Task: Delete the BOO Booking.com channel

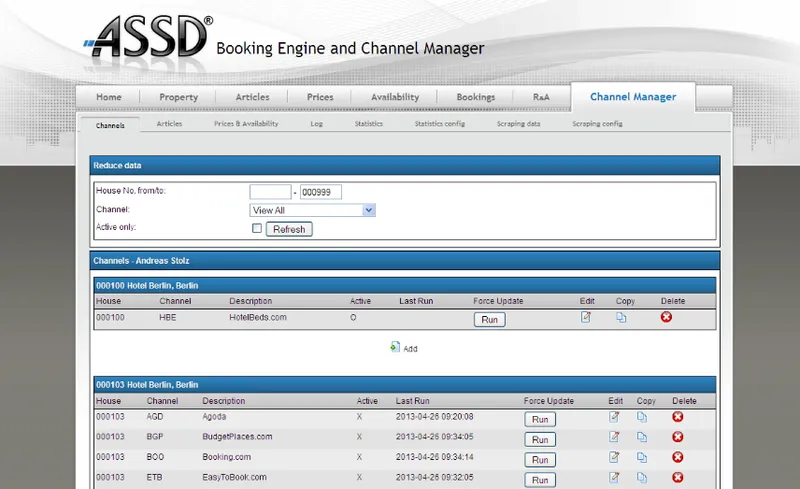Action: tap(678, 457)
